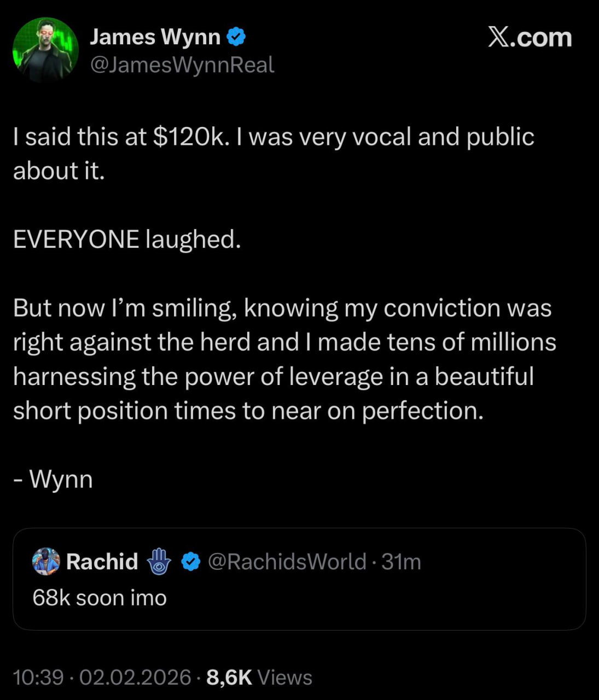Click Rachid's blue verified badge
The height and width of the screenshot is (700, 599).
coord(190,562)
